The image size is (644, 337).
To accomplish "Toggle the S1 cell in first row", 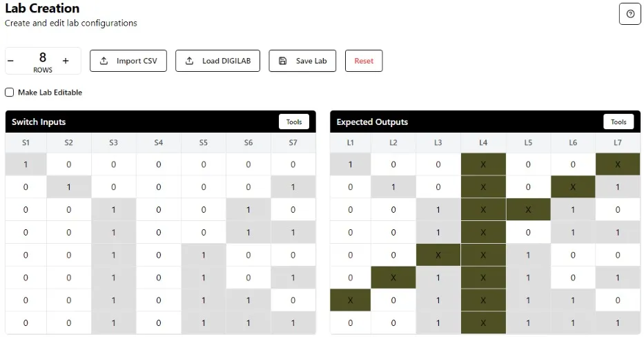I will pos(26,165).
